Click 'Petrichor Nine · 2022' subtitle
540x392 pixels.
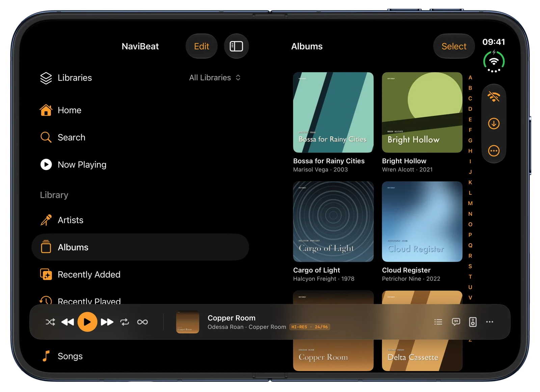click(x=411, y=279)
